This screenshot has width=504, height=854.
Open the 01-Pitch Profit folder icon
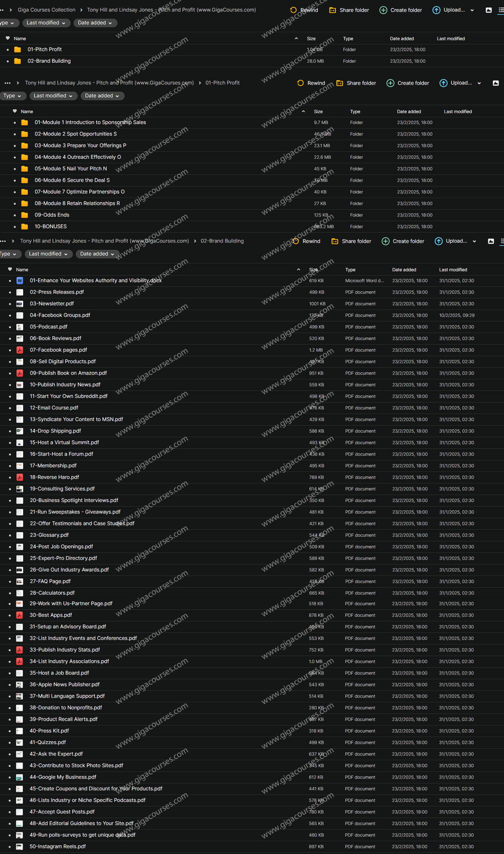click(x=18, y=50)
